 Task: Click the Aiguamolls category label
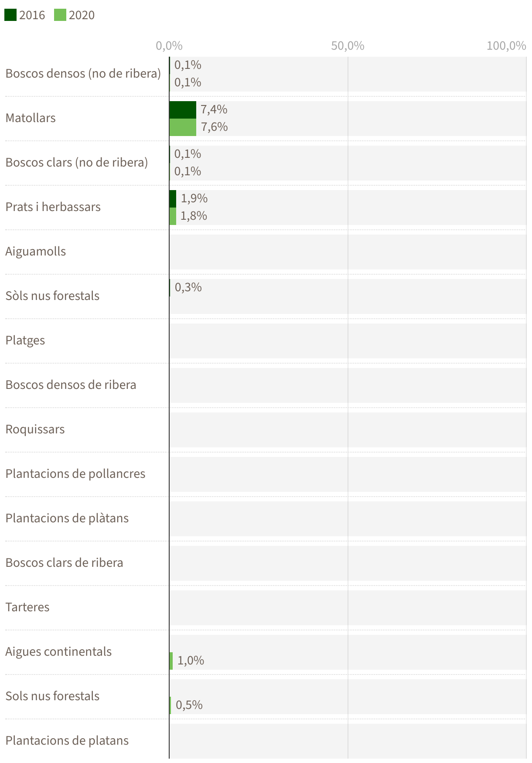tap(36, 251)
